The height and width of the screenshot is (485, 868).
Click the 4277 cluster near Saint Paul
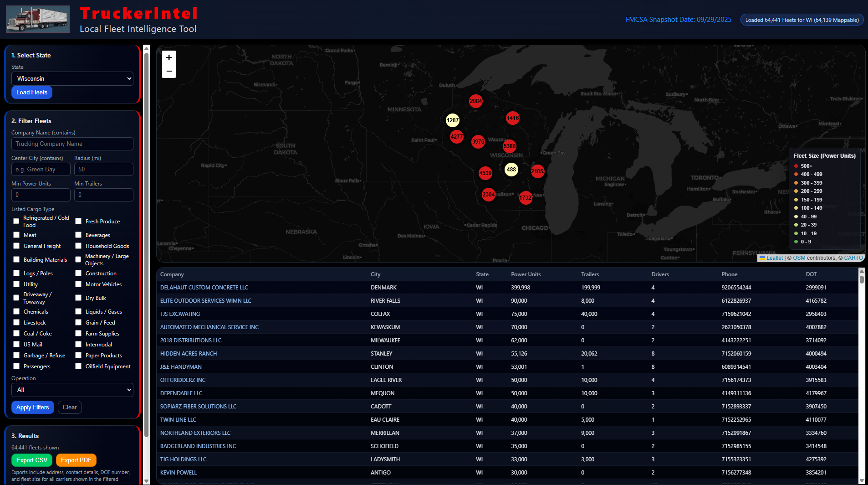456,136
